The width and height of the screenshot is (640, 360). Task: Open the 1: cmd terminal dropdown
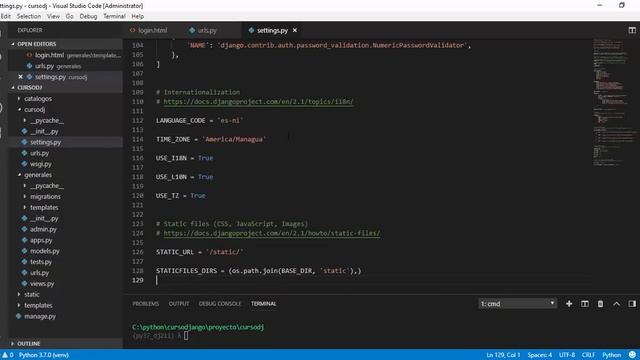coord(517,304)
